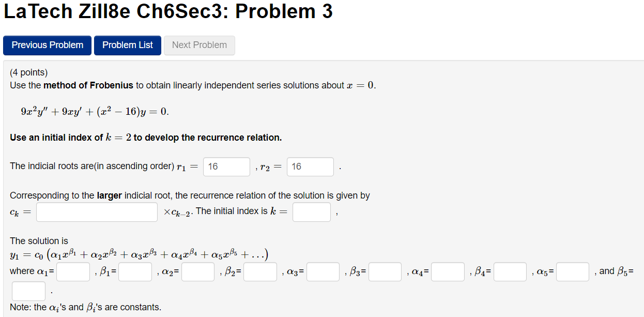Focus the β2 input field
The height and width of the screenshot is (317, 644).
point(260,272)
